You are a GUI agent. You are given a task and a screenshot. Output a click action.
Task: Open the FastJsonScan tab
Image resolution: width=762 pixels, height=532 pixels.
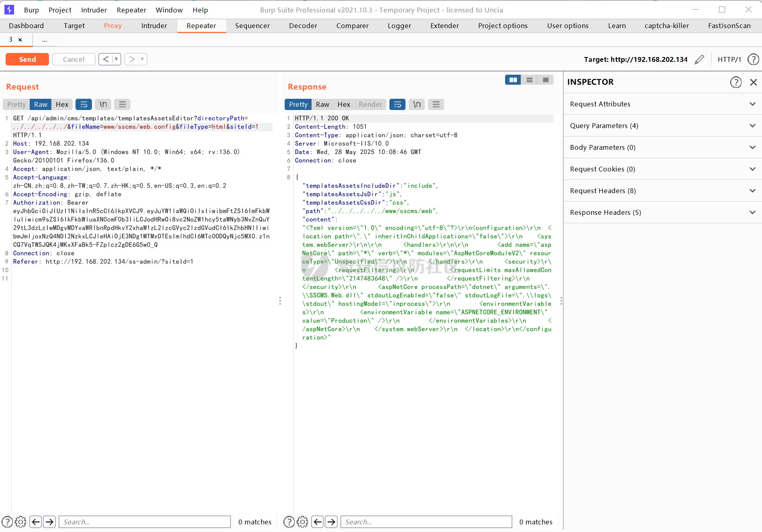[729, 26]
